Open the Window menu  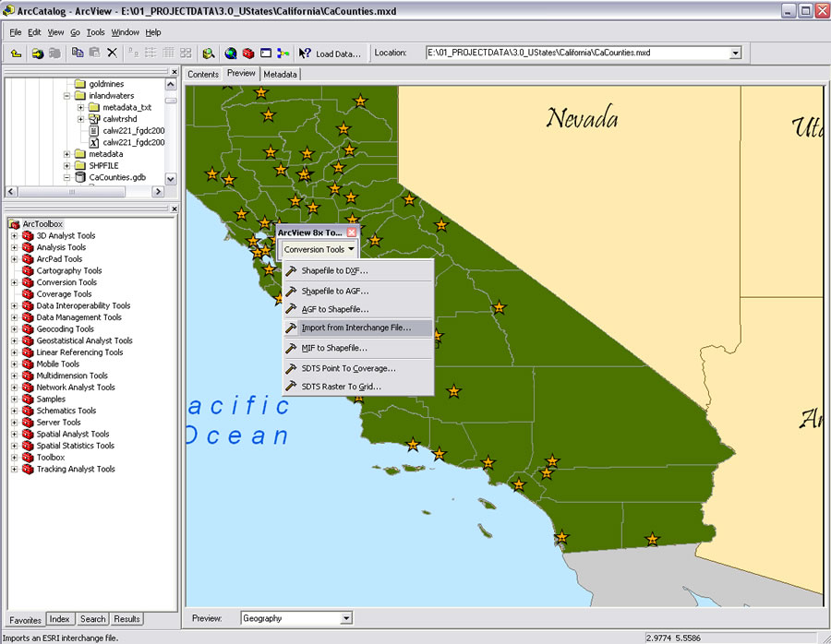(125, 32)
